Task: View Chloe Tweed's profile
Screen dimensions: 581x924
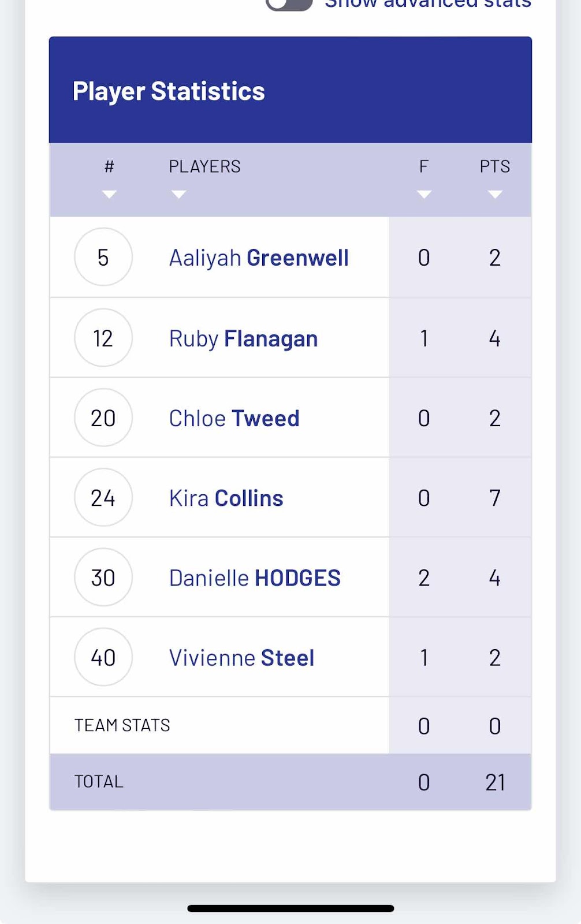Action: [234, 418]
